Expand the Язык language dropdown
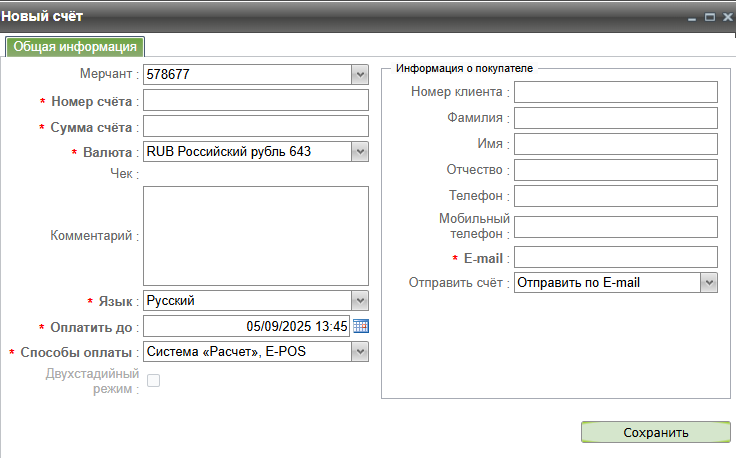 click(x=360, y=300)
